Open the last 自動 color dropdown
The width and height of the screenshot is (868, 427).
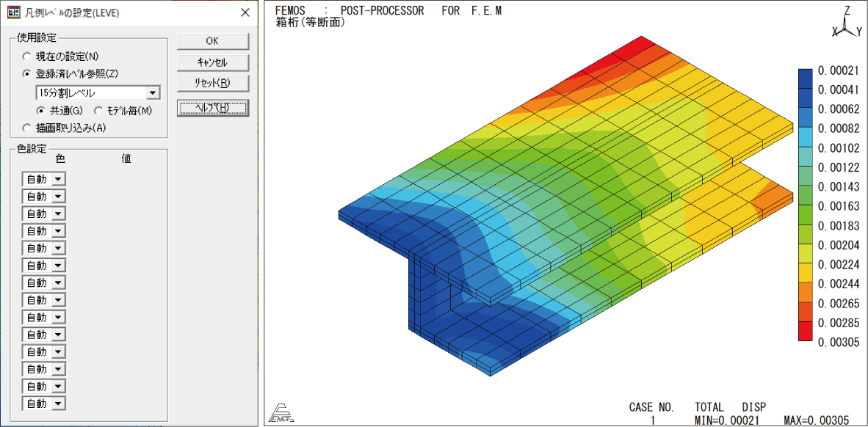point(59,404)
